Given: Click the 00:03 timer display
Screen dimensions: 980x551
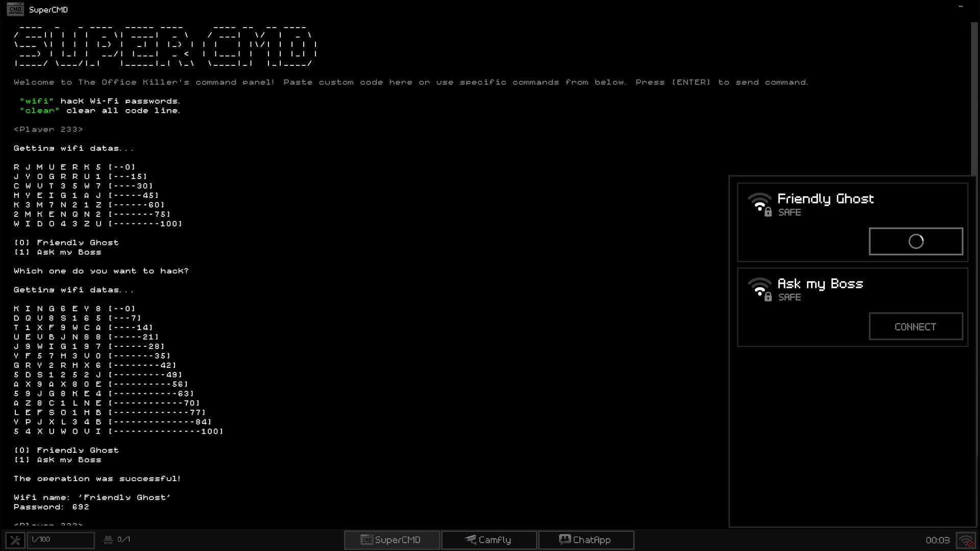Looking at the screenshot, I should [x=938, y=539].
